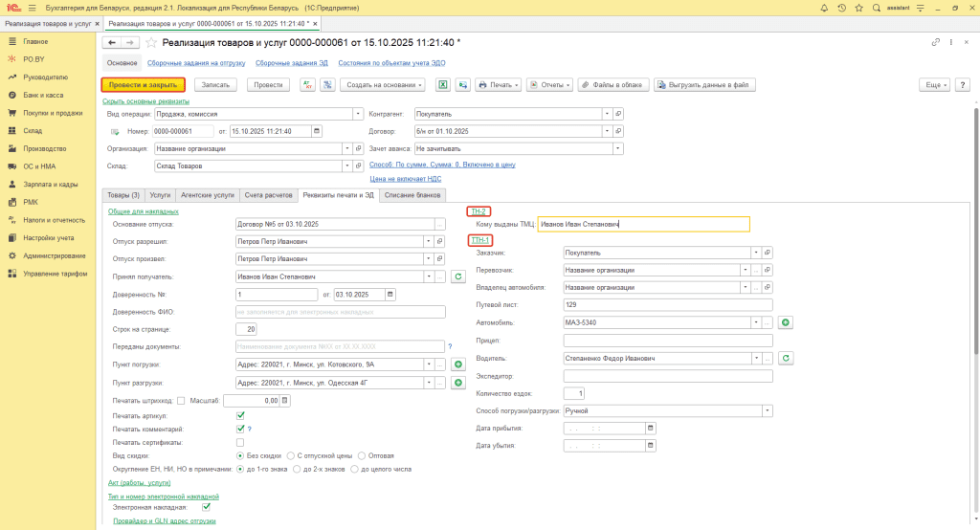
Task: Click into the Прицеп input field
Action: 667,340
